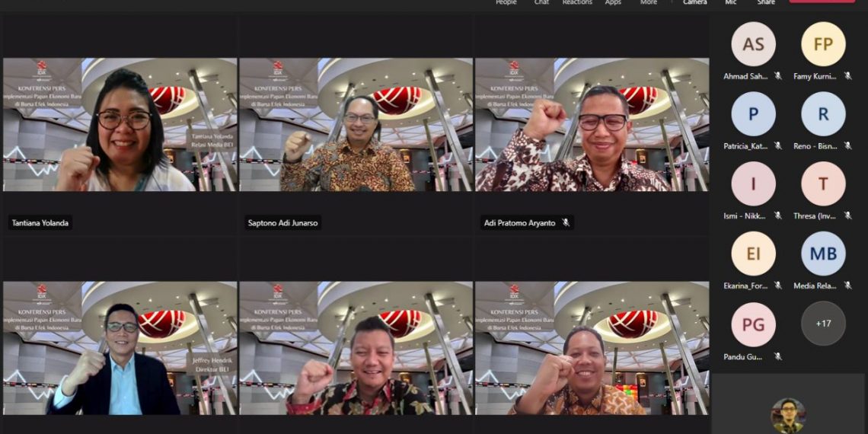This screenshot has width=868, height=434.
Task: Open the Apps menu
Action: click(613, 2)
